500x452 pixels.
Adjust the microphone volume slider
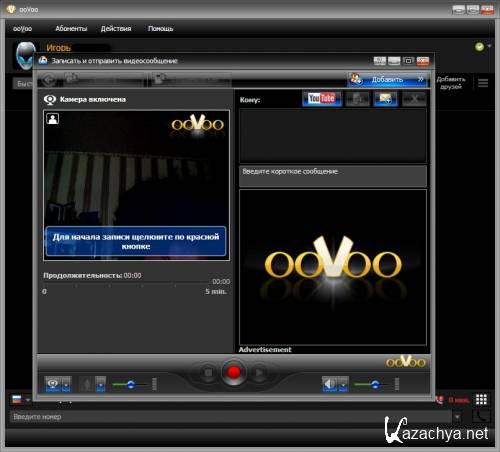[130, 384]
